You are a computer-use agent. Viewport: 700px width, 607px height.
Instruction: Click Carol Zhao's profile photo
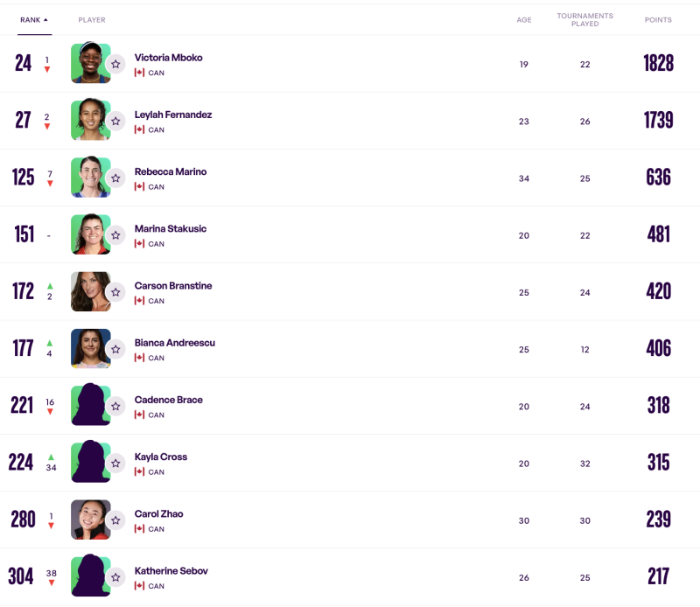88,520
